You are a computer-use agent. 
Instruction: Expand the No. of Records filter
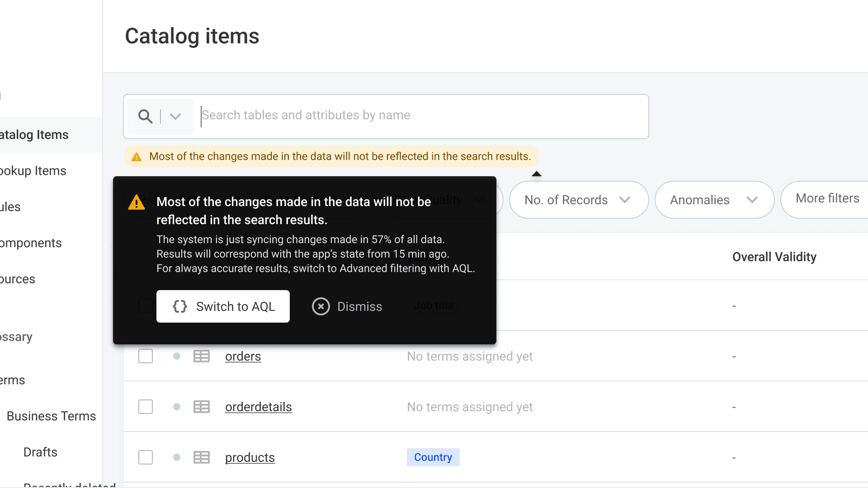click(x=578, y=200)
